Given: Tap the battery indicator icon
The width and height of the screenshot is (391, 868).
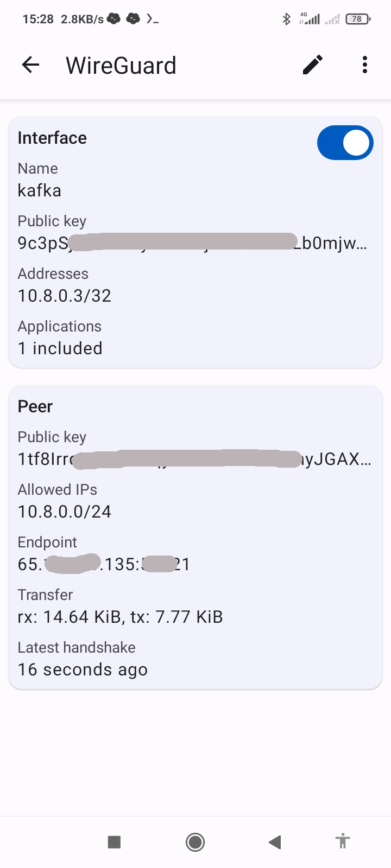Looking at the screenshot, I should coord(358,19).
